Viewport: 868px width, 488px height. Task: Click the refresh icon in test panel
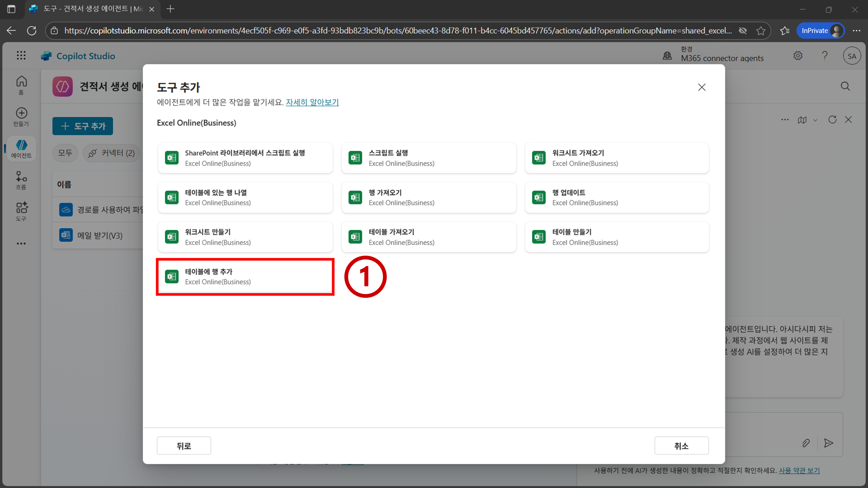click(x=832, y=120)
